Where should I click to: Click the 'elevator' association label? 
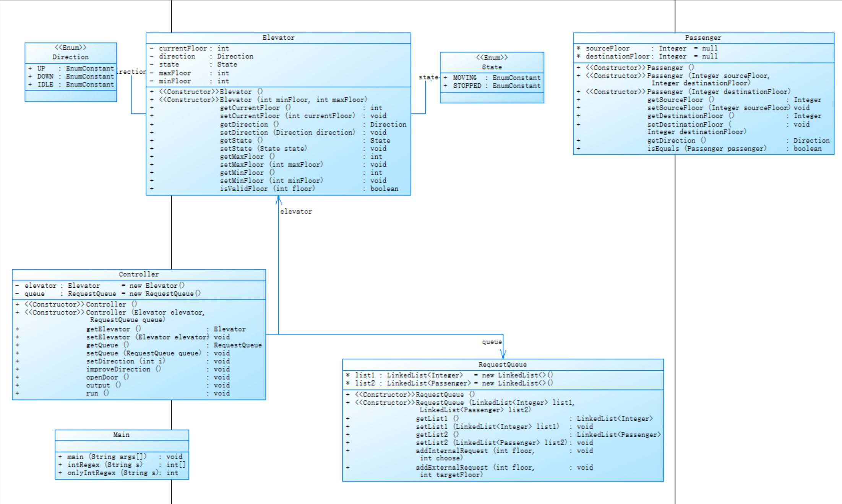296,212
